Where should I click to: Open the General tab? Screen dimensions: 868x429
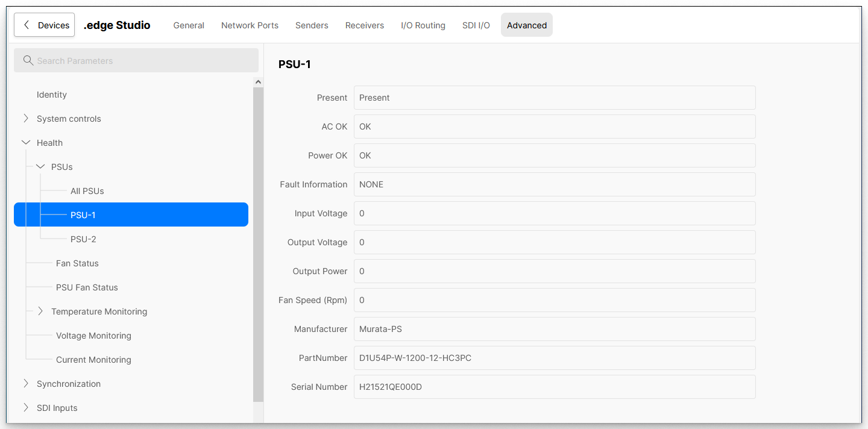pyautogui.click(x=189, y=25)
